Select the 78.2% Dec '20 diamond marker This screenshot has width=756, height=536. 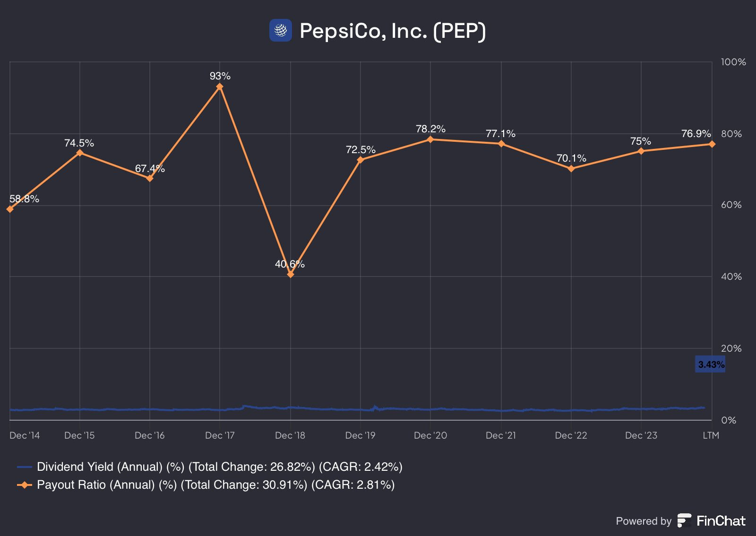tap(430, 139)
